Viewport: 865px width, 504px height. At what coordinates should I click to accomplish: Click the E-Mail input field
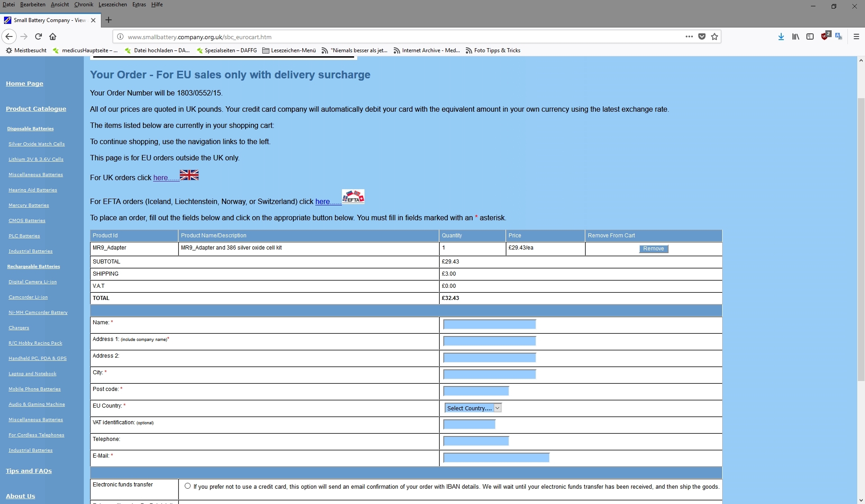(x=496, y=458)
